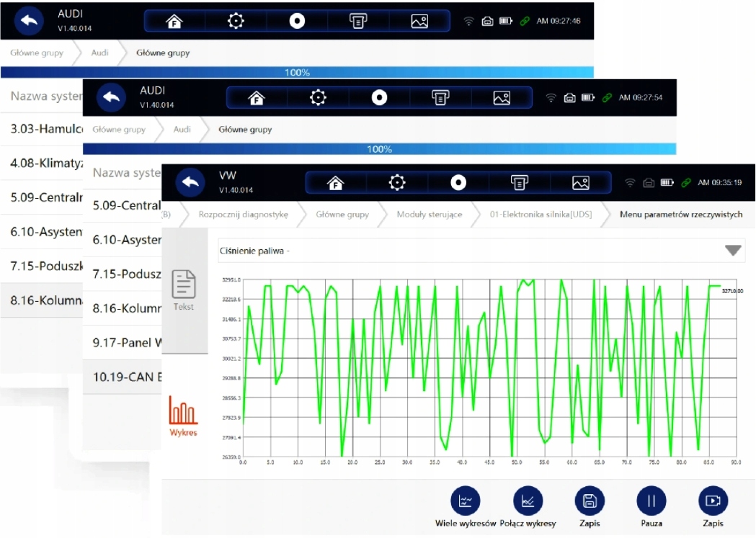Open settings gear in rear AUDI window
This screenshot has width=756, height=538.
pos(235,21)
